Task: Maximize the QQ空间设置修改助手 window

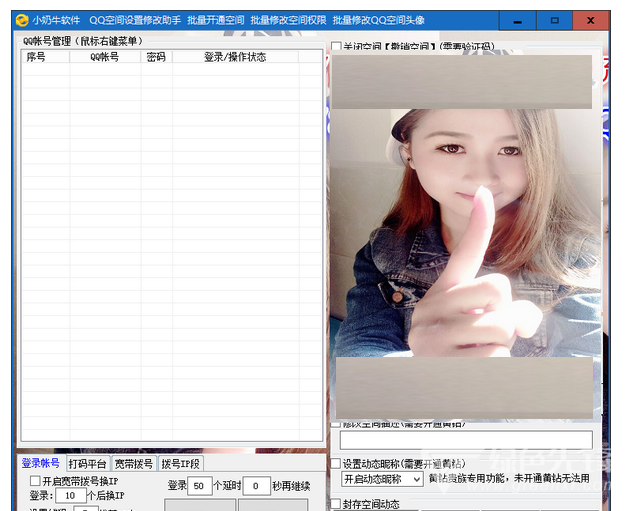Action: pyautogui.click(x=554, y=20)
